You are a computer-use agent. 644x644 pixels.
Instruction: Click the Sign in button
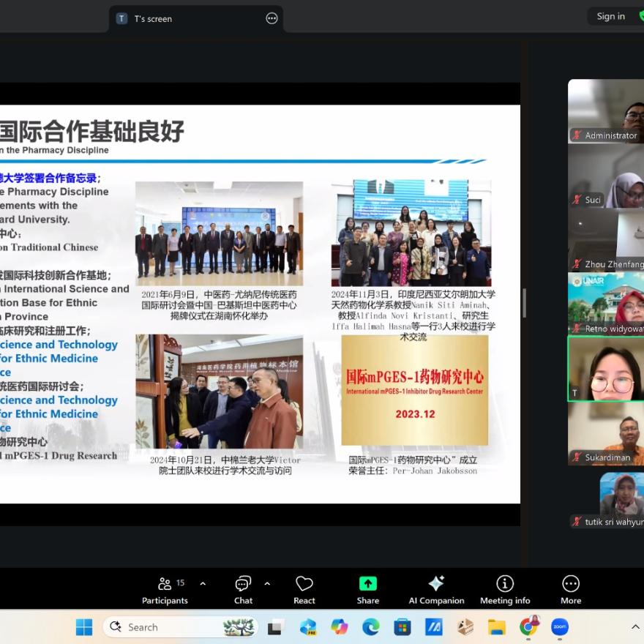coord(610,16)
